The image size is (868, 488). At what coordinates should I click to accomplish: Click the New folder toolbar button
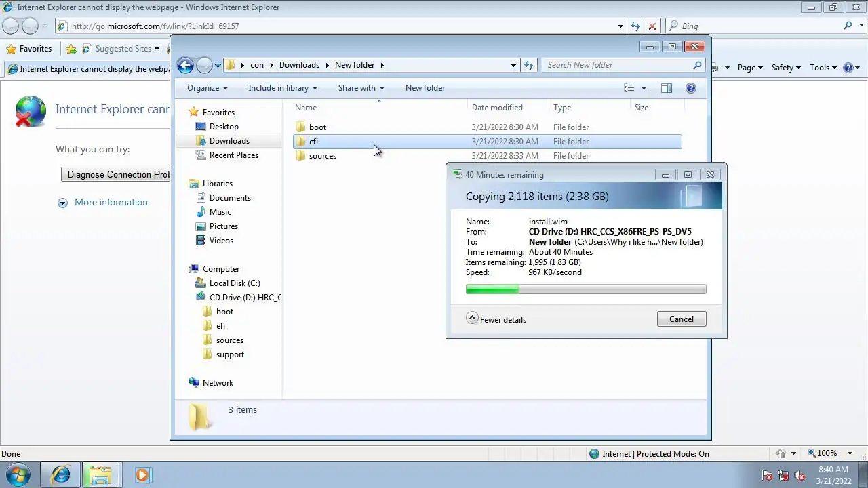coord(425,88)
